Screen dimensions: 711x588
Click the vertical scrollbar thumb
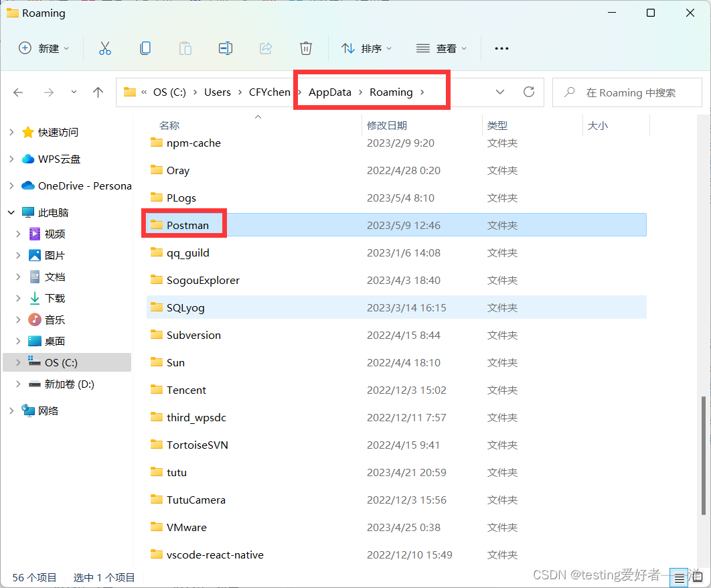(x=703, y=455)
